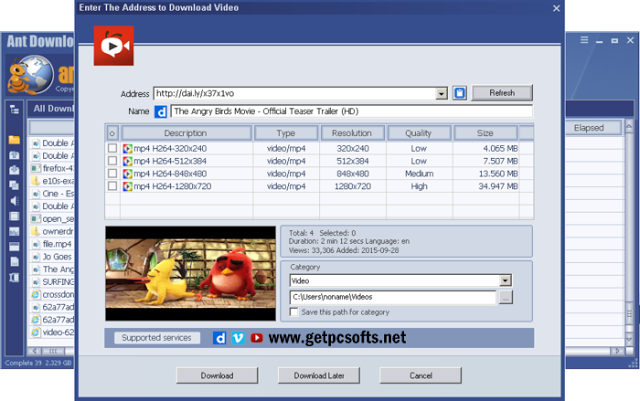This screenshot has height=401, width=640.
Task: Click the Cancel button
Action: click(421, 375)
